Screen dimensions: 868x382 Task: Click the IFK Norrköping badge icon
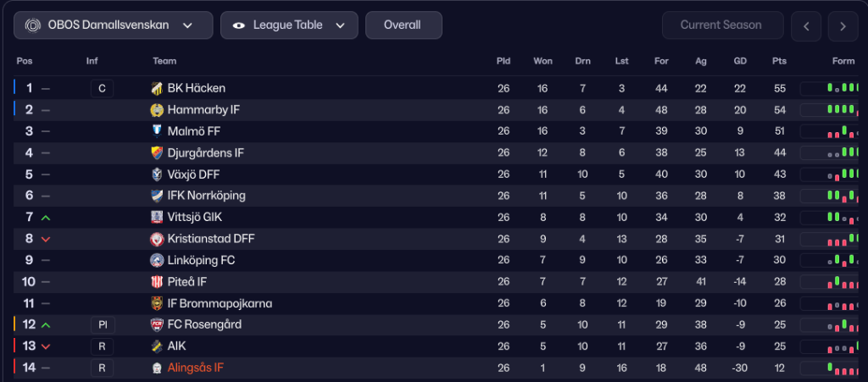tap(157, 196)
